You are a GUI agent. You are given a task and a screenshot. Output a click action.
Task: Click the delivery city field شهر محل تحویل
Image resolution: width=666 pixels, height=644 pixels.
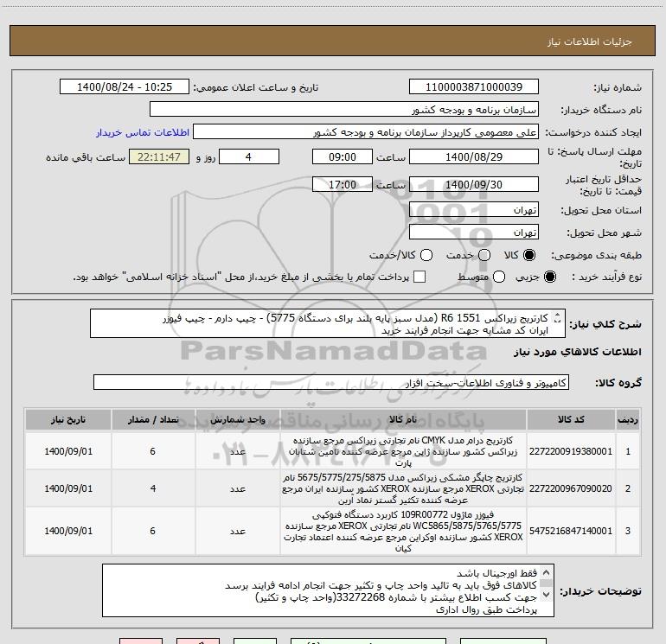474,233
